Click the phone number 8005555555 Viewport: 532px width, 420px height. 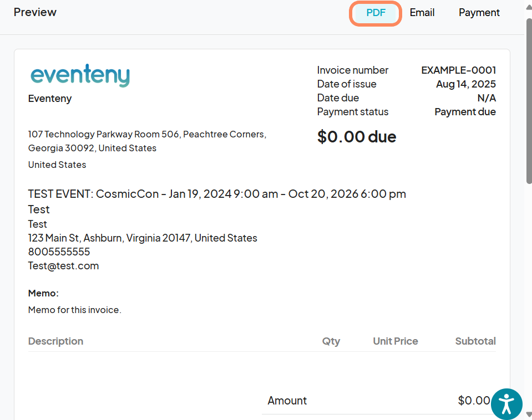pos(59,252)
